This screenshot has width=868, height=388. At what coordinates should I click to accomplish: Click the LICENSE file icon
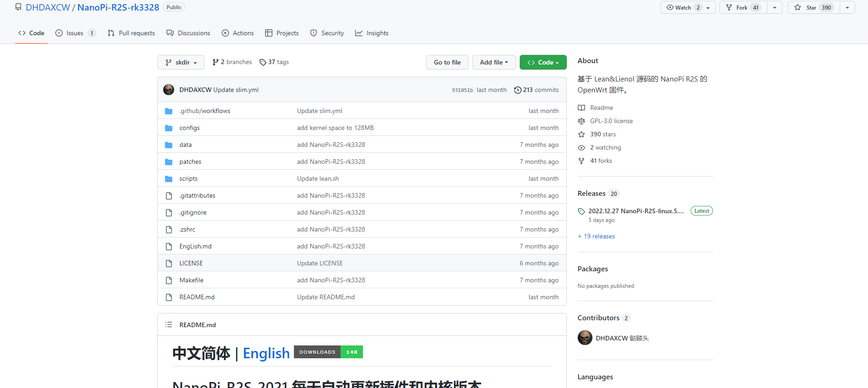[169, 263]
